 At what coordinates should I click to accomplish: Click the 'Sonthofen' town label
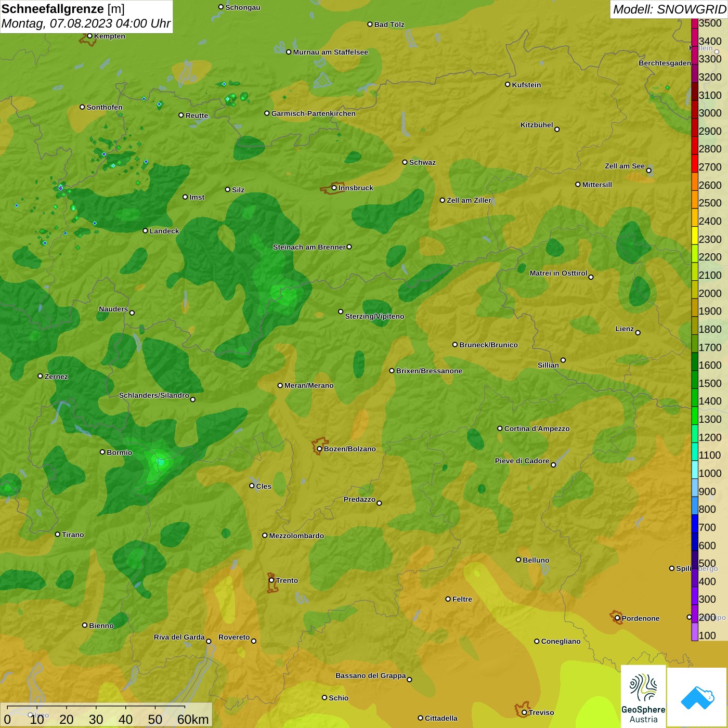pos(105,107)
